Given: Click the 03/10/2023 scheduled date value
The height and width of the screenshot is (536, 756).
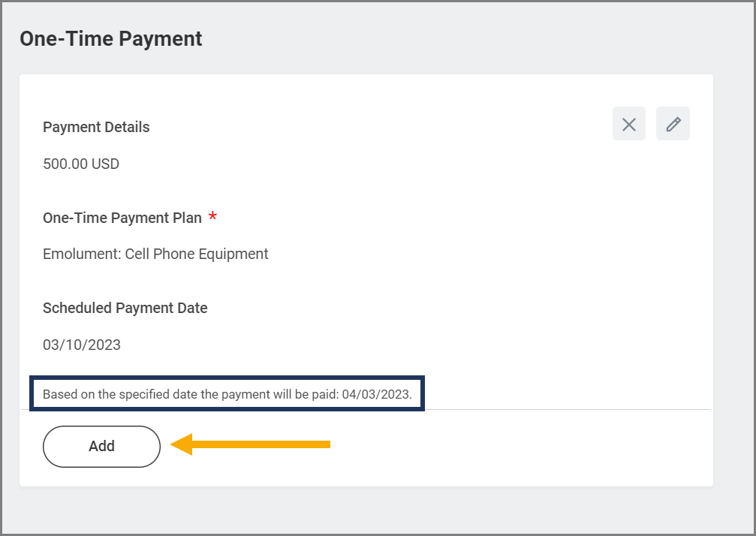Looking at the screenshot, I should [x=82, y=345].
